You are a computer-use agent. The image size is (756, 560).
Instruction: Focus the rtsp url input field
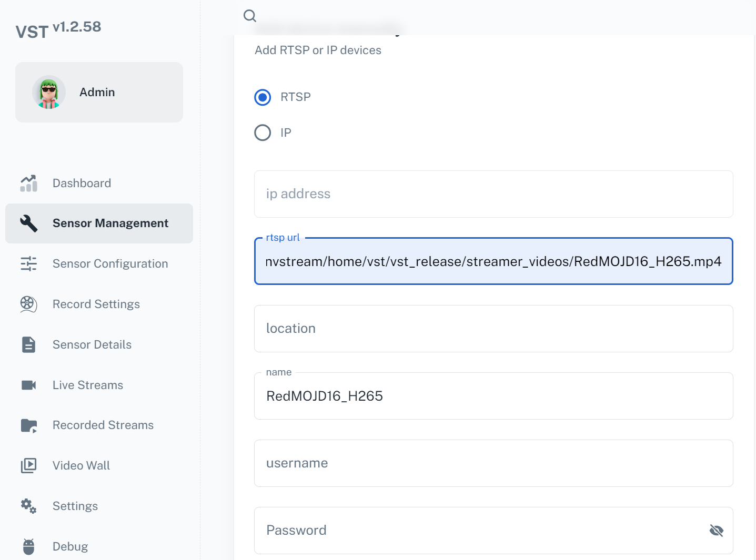click(493, 261)
